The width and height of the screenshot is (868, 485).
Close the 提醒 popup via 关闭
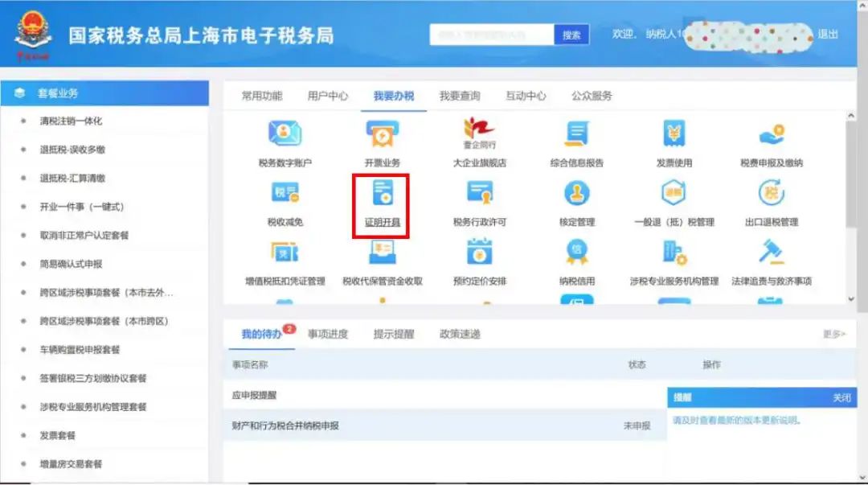(x=841, y=397)
